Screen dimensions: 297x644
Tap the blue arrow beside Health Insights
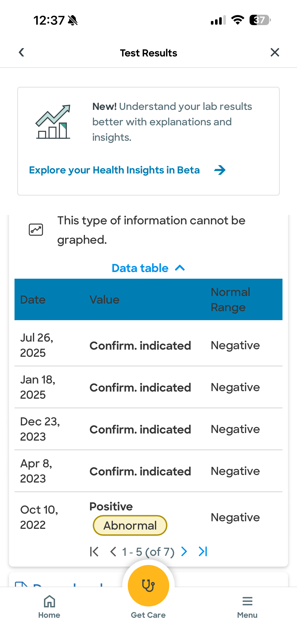tap(220, 170)
